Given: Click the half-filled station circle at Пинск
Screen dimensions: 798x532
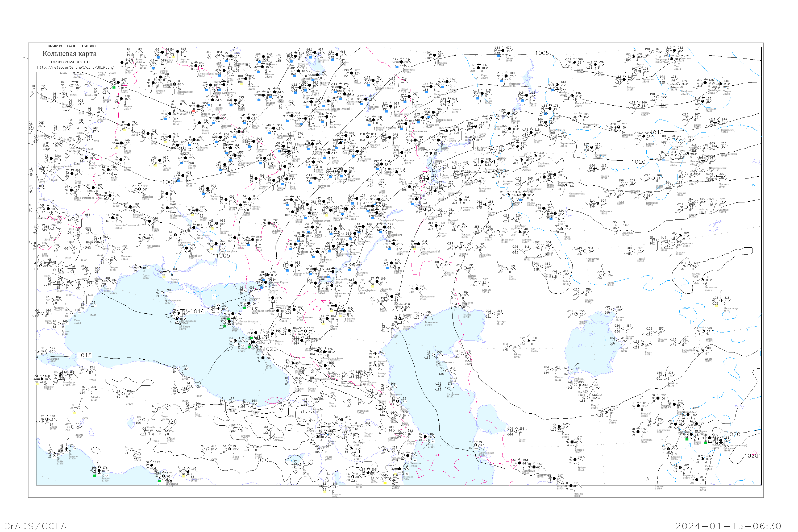Looking at the screenshot, I should (121, 143).
